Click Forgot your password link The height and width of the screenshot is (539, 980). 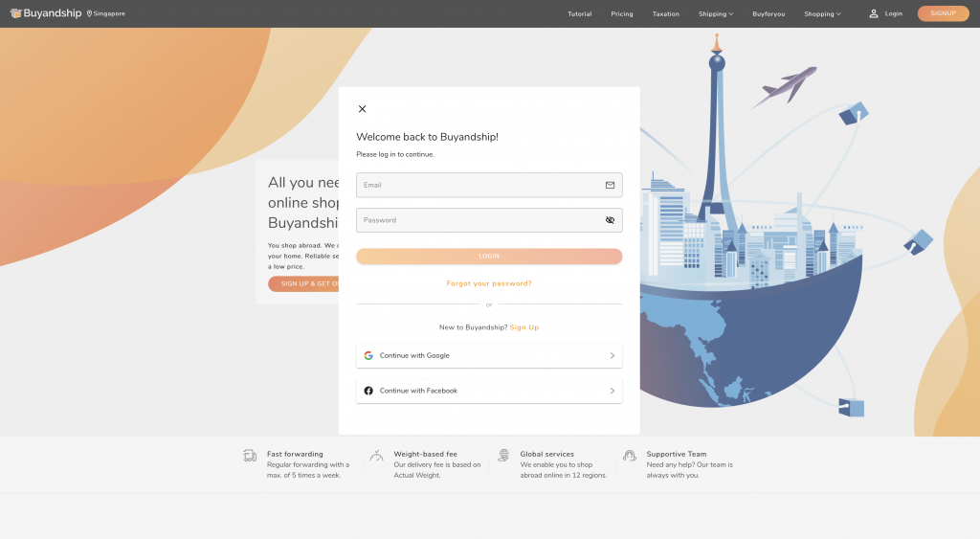(x=489, y=283)
